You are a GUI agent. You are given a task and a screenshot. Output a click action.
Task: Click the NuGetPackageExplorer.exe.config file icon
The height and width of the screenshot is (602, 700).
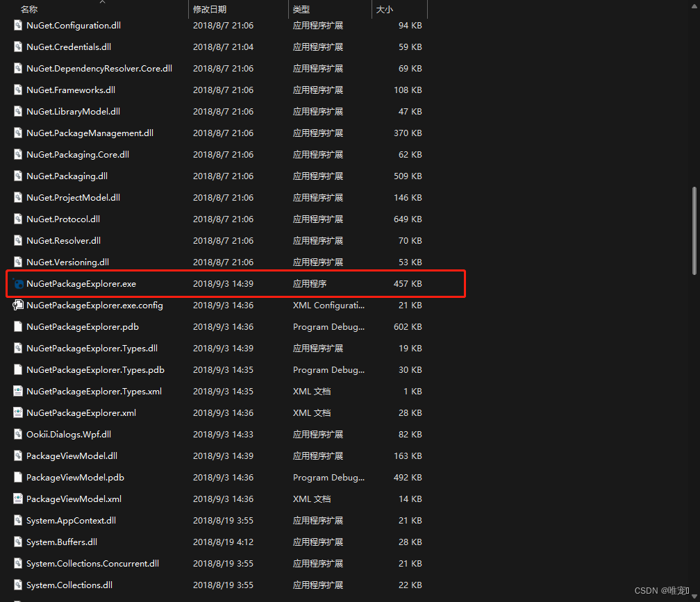tap(18, 306)
